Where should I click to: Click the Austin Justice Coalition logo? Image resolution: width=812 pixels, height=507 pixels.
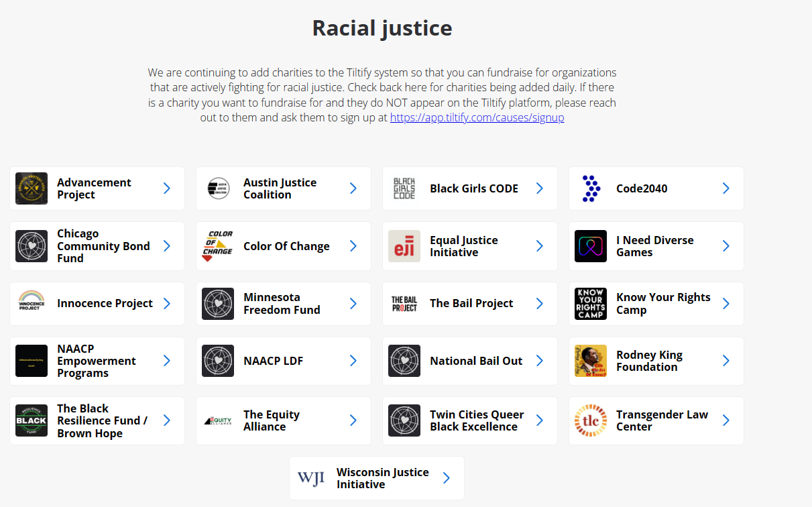tap(218, 188)
